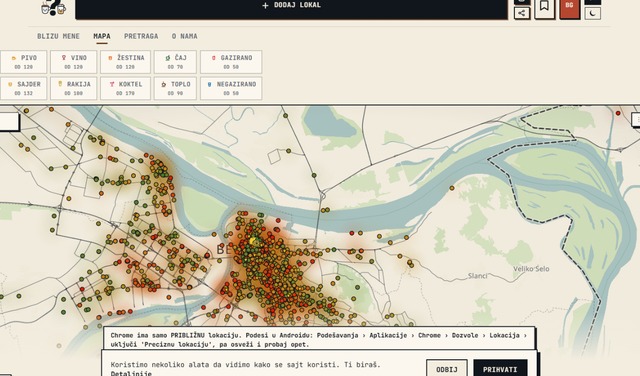
Task: Click the Dodaj lokal button
Action: point(291,9)
